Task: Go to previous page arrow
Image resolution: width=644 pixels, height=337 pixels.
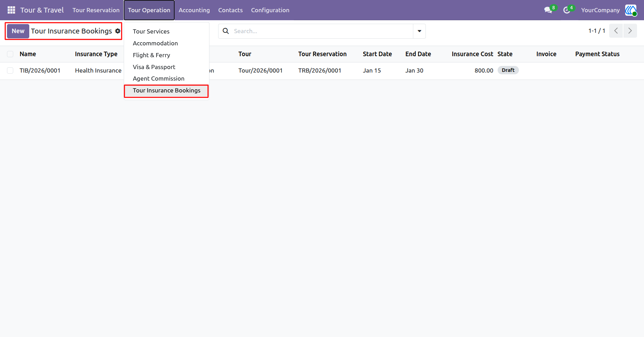Action: pos(616,31)
